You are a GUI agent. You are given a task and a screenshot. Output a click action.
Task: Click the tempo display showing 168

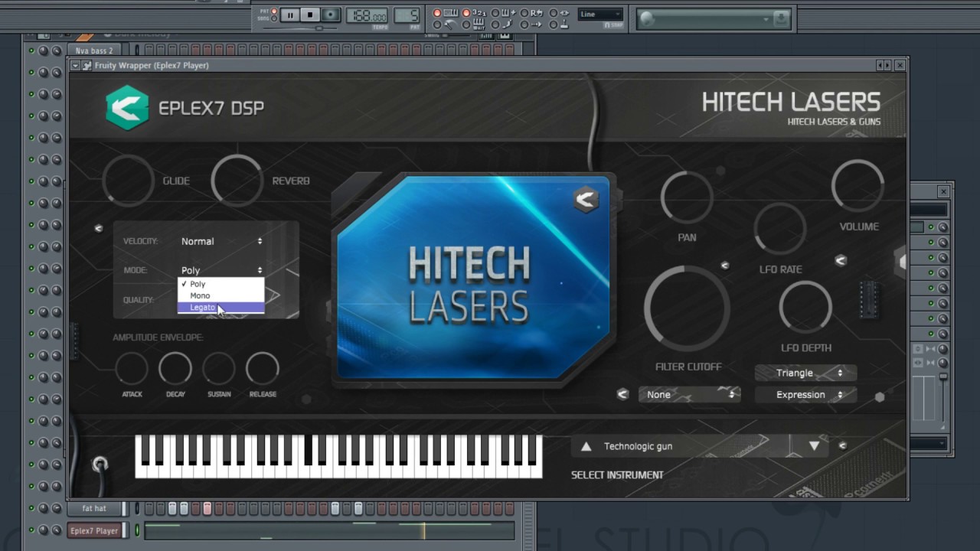[367, 15]
